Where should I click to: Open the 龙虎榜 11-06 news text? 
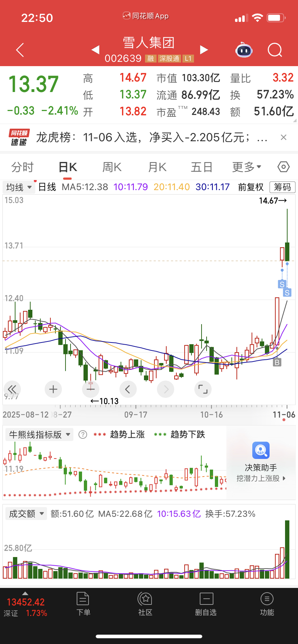pyautogui.click(x=152, y=137)
